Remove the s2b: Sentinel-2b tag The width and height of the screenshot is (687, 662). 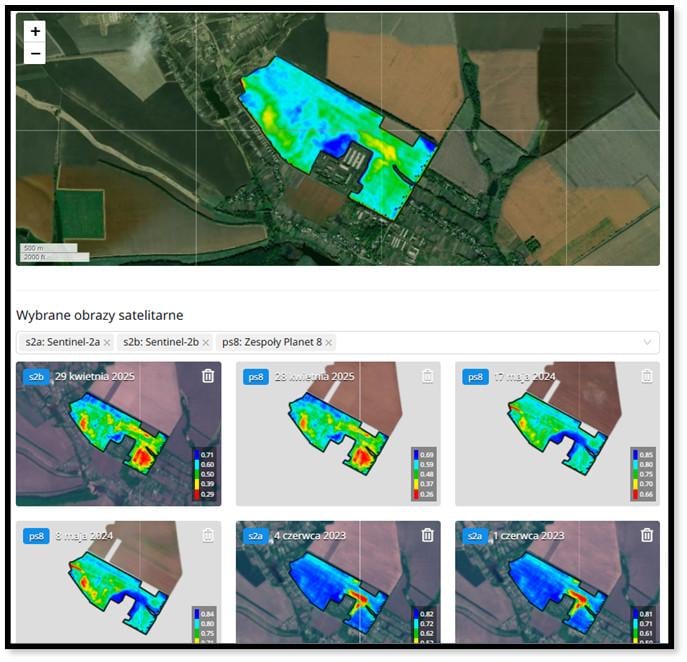point(205,343)
